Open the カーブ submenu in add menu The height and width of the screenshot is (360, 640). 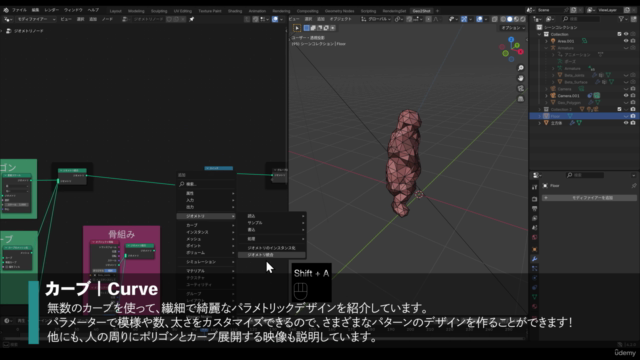[206, 225]
